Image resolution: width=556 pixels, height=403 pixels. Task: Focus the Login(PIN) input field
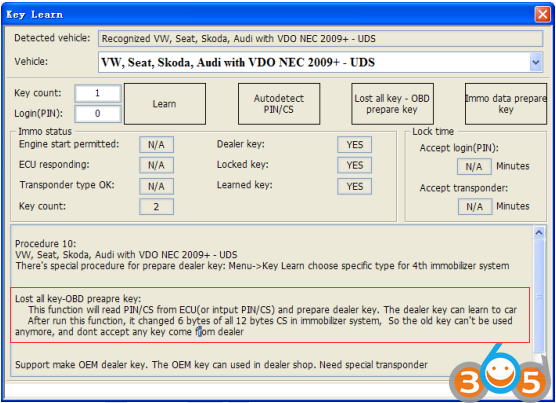tap(98, 114)
